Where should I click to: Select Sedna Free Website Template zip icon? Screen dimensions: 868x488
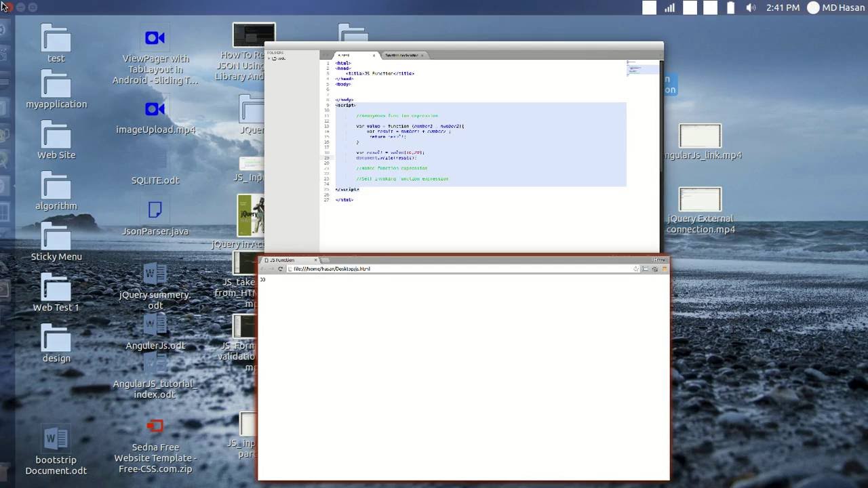(x=155, y=426)
